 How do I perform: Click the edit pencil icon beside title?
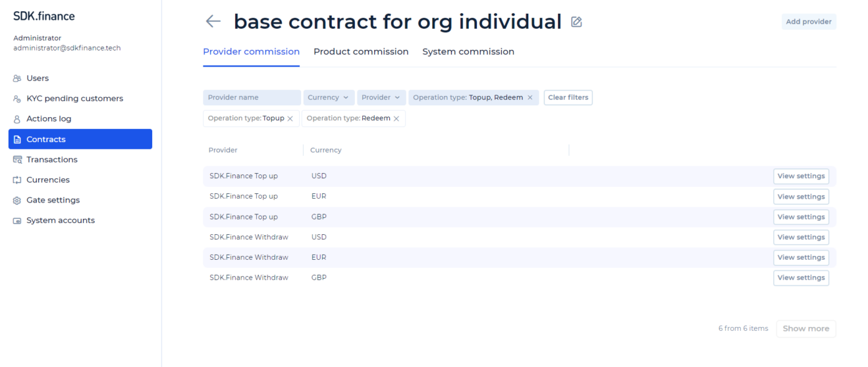click(577, 22)
